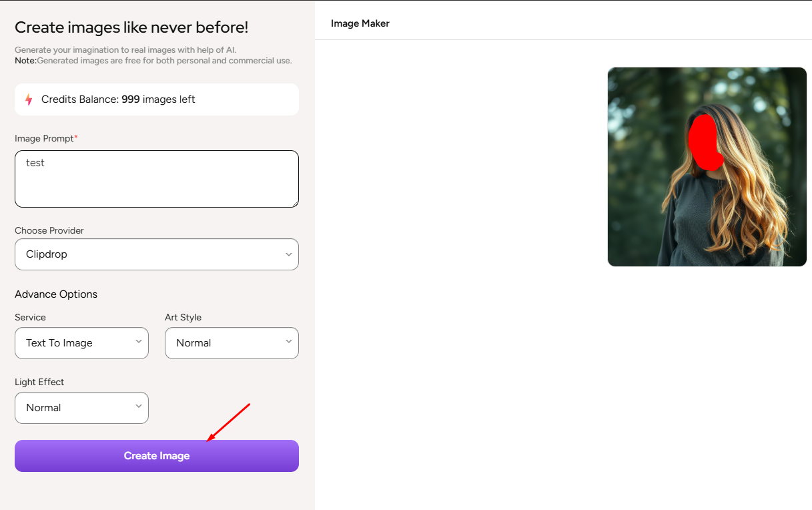Screen dimensions: 812x510
Task: Click the chevron arrow in Art Style field
Action: pyautogui.click(x=288, y=342)
